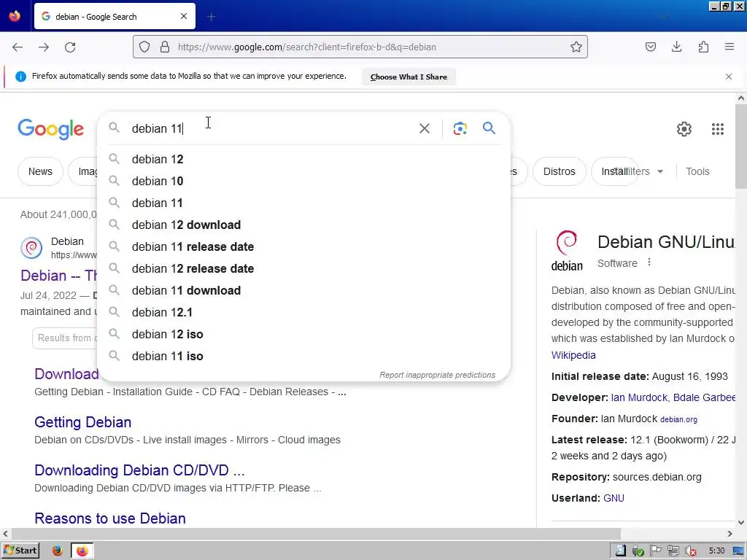
Task: Launch Firefox from the quick launch icon
Action: [57, 551]
